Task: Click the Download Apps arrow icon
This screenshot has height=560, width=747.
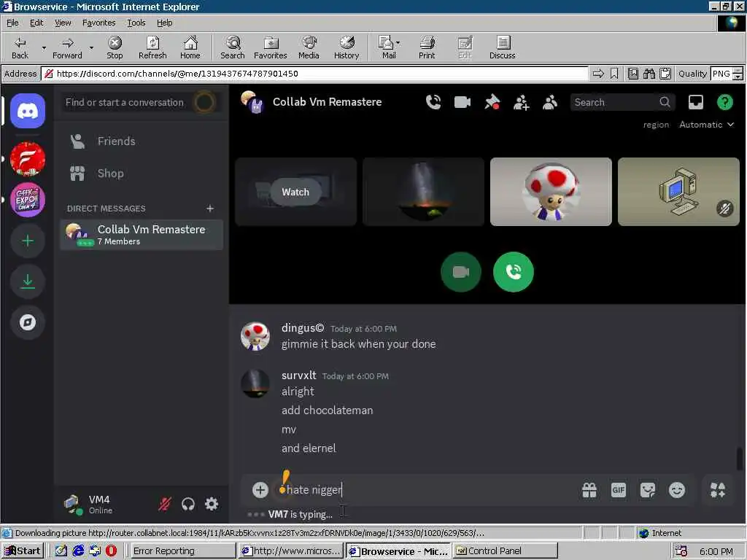Action: tap(28, 281)
